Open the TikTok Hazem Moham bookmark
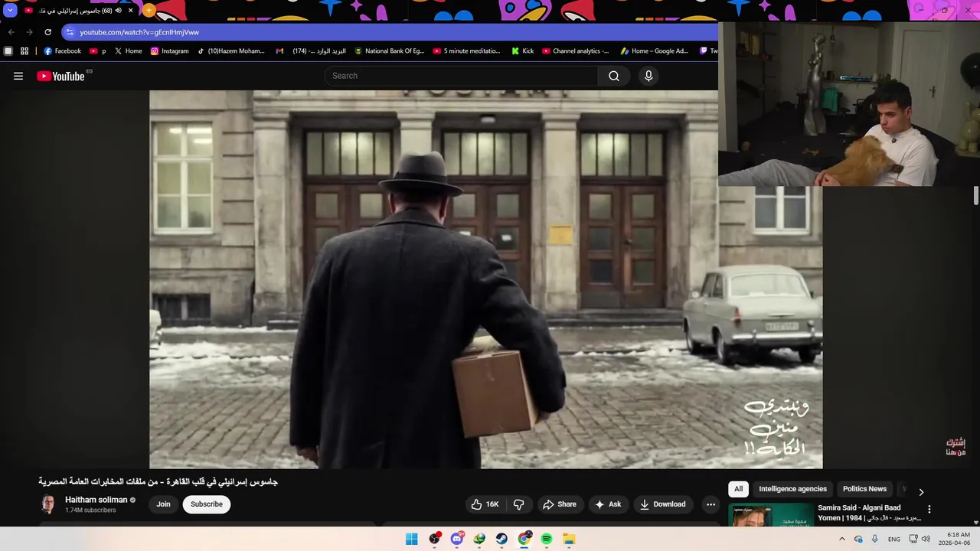980x551 pixels. click(230, 51)
